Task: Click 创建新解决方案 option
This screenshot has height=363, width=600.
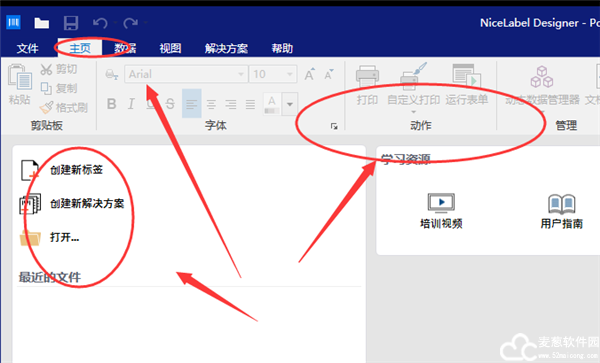Action: pyautogui.click(x=87, y=203)
